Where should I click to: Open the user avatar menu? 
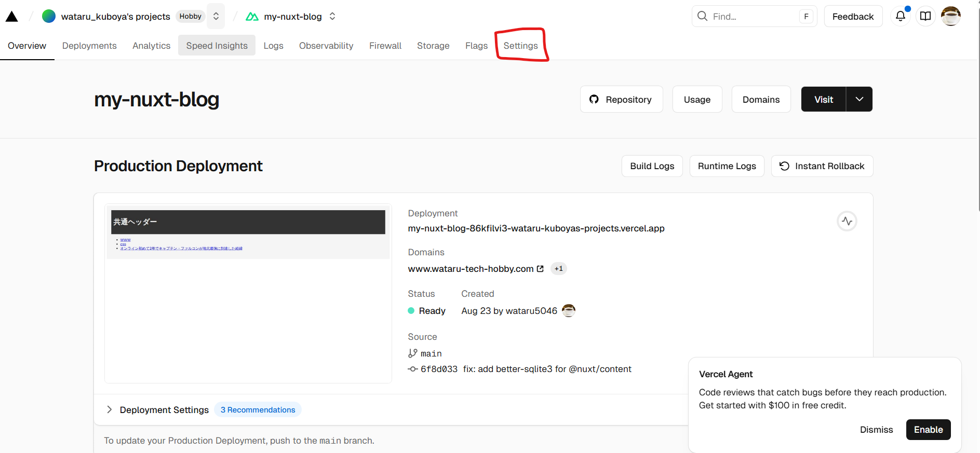tap(951, 16)
